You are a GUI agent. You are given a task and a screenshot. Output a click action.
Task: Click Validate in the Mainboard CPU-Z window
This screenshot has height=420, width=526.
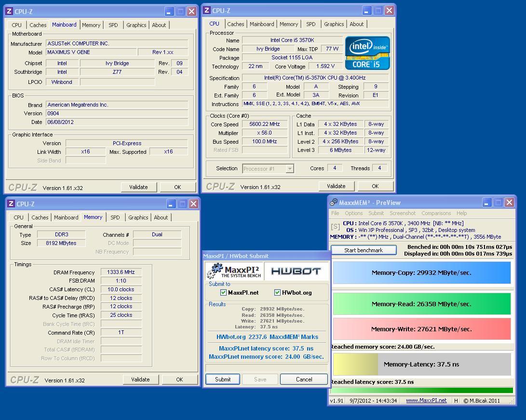click(x=138, y=187)
